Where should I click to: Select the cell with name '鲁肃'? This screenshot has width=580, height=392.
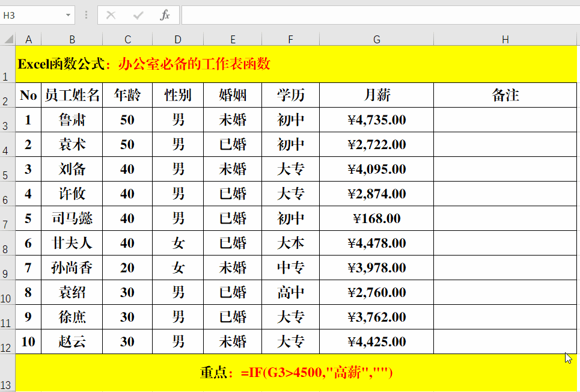pos(72,120)
